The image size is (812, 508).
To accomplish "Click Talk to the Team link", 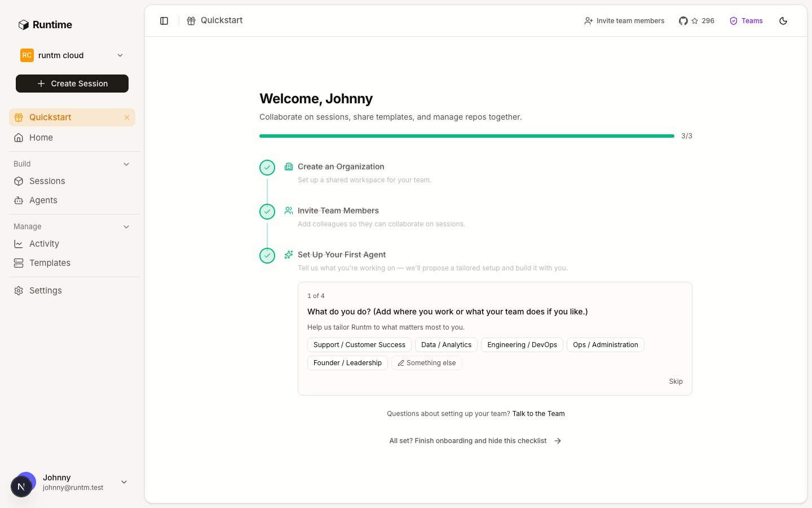I will coord(539,414).
